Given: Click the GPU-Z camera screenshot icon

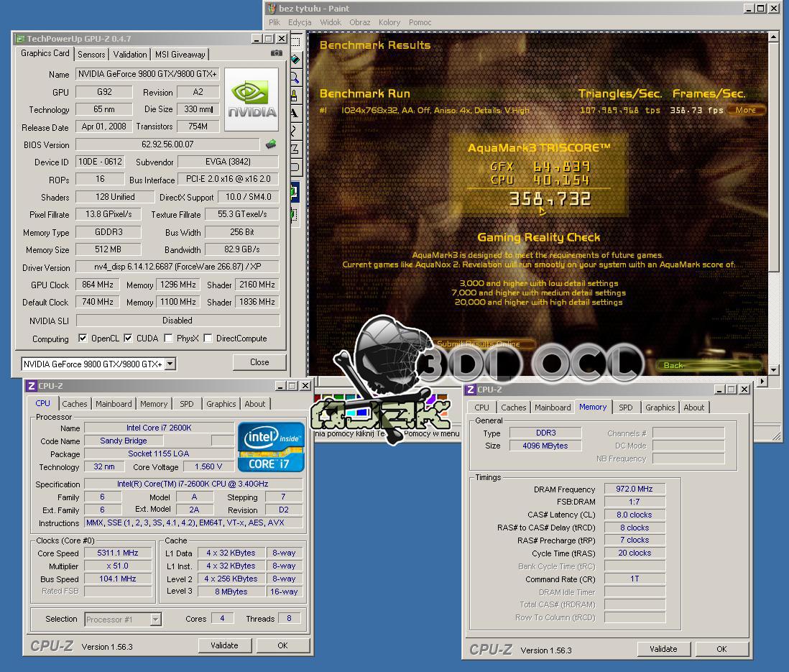Looking at the screenshot, I should coord(276,53).
